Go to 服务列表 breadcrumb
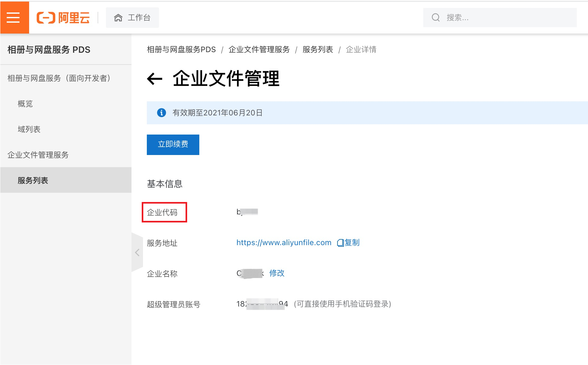The height and width of the screenshot is (365, 588). tap(318, 50)
